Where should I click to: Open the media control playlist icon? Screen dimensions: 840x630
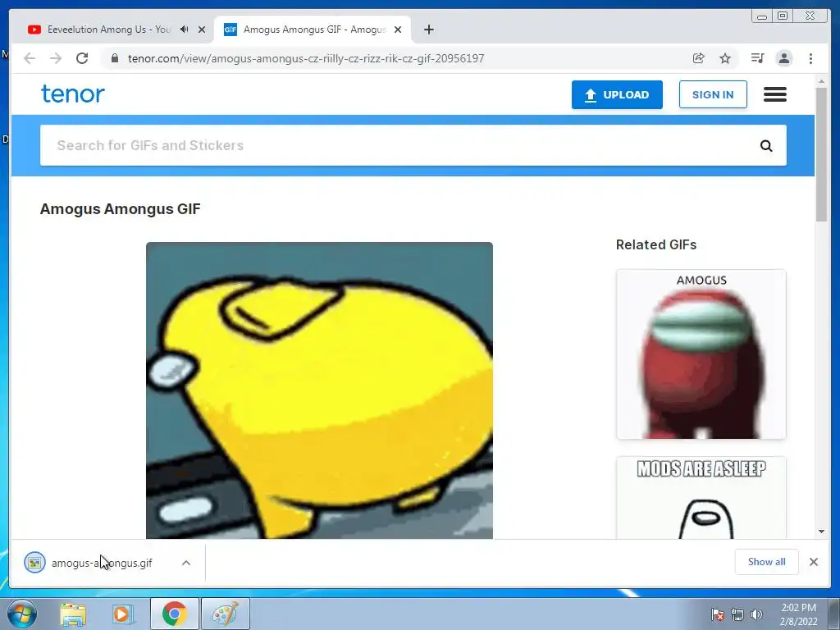[757, 58]
